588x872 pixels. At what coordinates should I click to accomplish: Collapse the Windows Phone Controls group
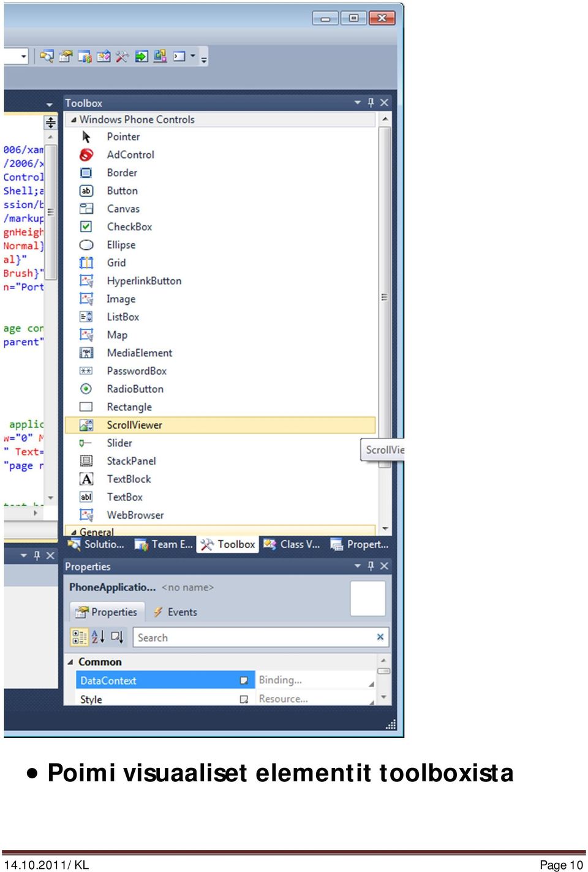[x=73, y=120]
